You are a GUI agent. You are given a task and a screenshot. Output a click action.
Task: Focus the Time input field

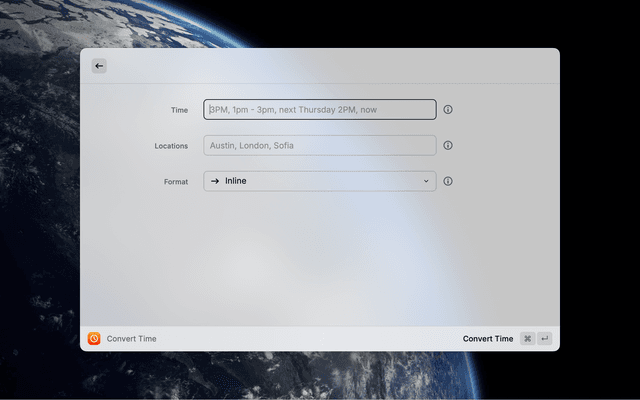[x=320, y=109]
